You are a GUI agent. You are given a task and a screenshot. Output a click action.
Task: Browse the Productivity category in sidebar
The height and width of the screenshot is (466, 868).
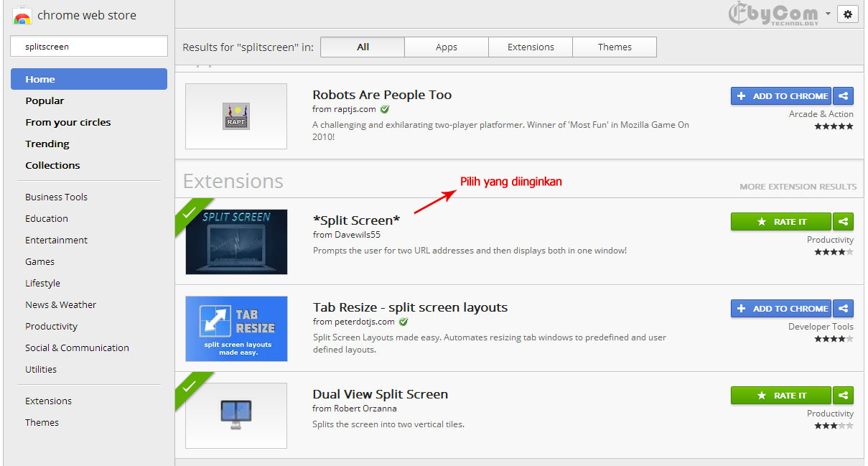click(x=51, y=326)
